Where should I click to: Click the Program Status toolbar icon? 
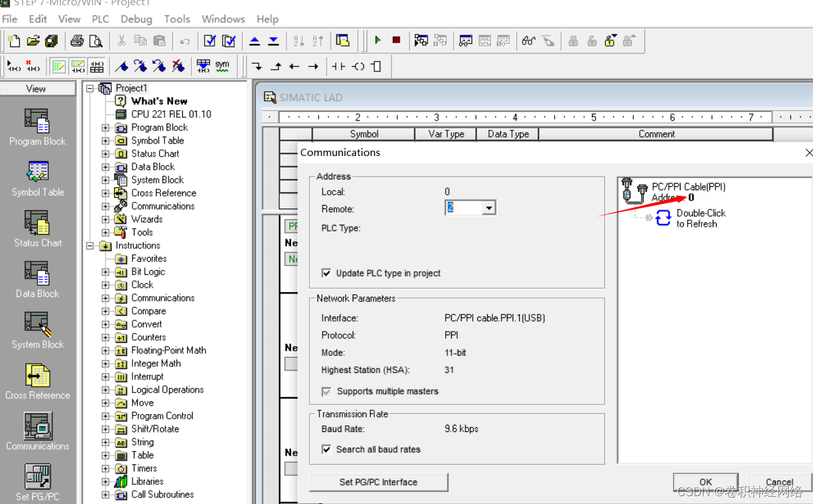click(422, 41)
